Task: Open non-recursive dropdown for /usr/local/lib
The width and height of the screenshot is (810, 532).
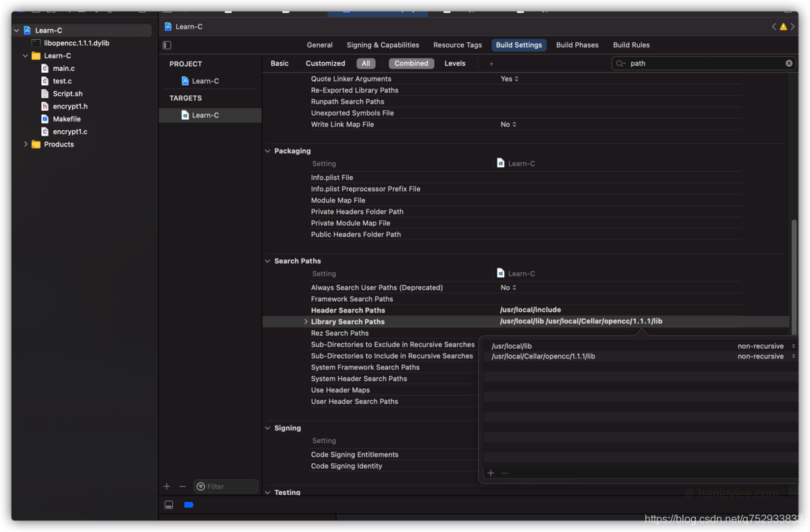Action: pyautogui.click(x=766, y=346)
